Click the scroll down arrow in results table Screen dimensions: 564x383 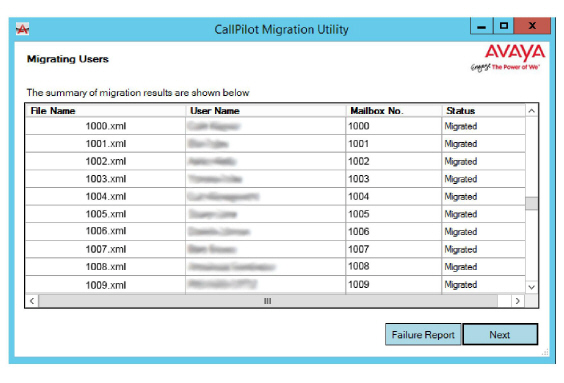(531, 287)
